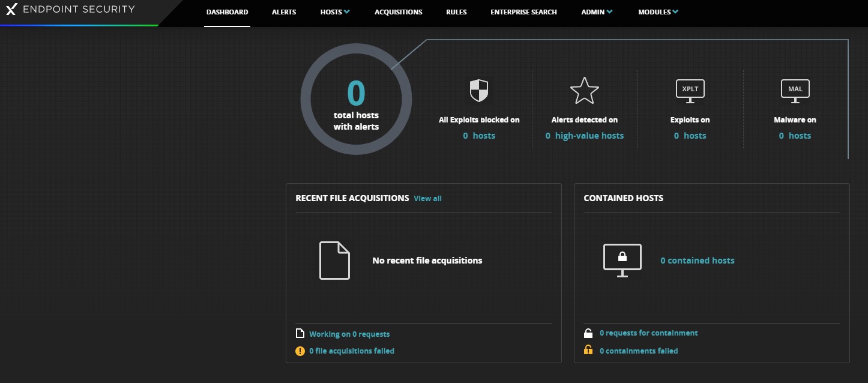Click the XPLT monitor icon
The width and height of the screenshot is (868, 383).
(x=690, y=91)
